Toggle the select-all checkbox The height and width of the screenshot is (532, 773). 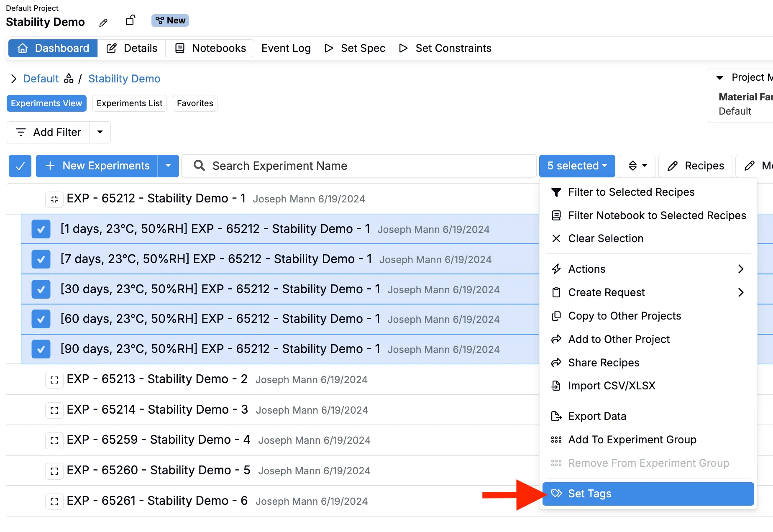pyautogui.click(x=20, y=166)
